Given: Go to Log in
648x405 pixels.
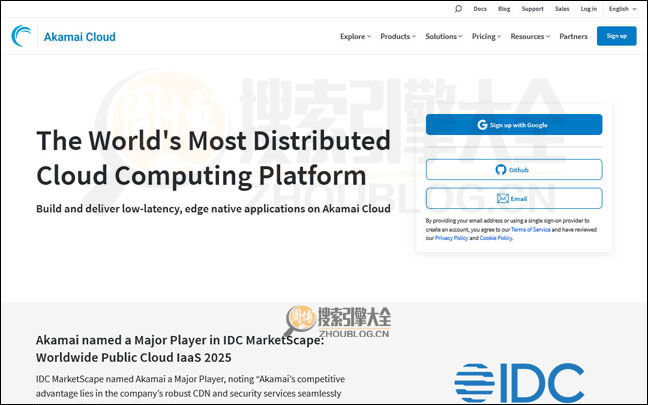Looking at the screenshot, I should click(588, 9).
